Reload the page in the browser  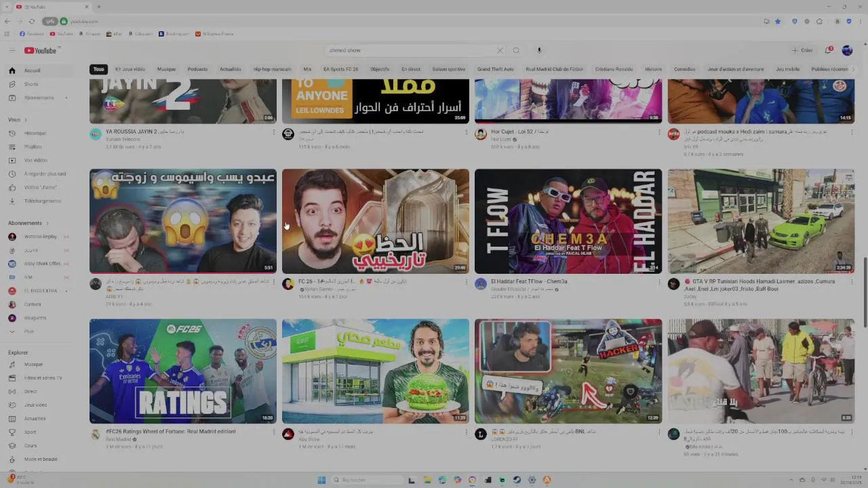(x=31, y=21)
